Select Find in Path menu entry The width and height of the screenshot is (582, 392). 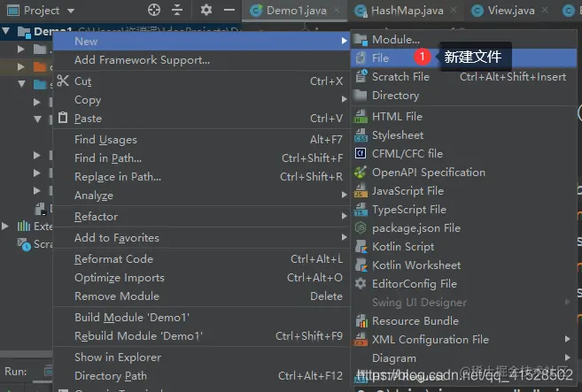click(x=202, y=158)
